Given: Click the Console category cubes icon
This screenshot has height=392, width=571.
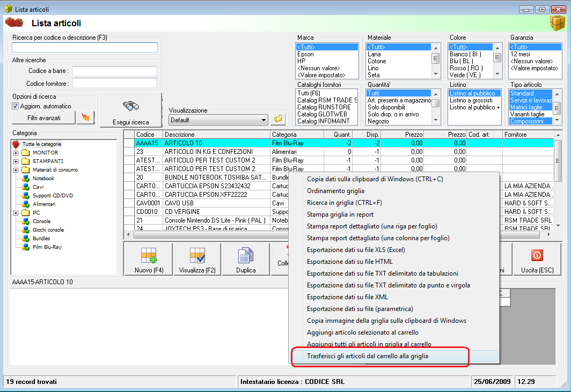Looking at the screenshot, I should pos(26,221).
